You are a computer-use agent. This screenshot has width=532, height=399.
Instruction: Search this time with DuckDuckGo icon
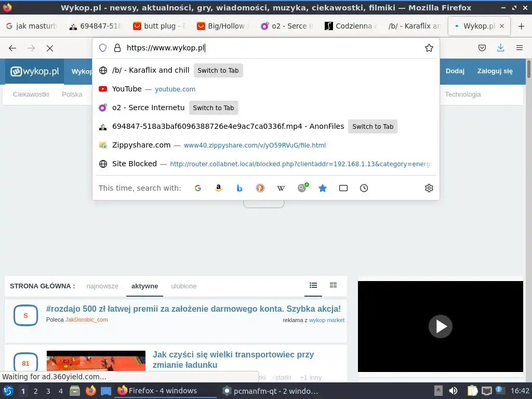click(260, 188)
